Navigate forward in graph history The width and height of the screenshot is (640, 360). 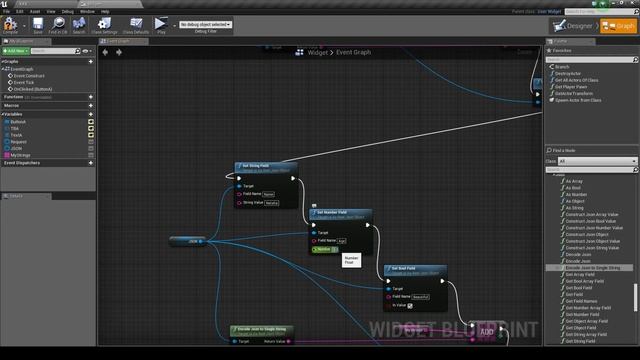tap(119, 52)
